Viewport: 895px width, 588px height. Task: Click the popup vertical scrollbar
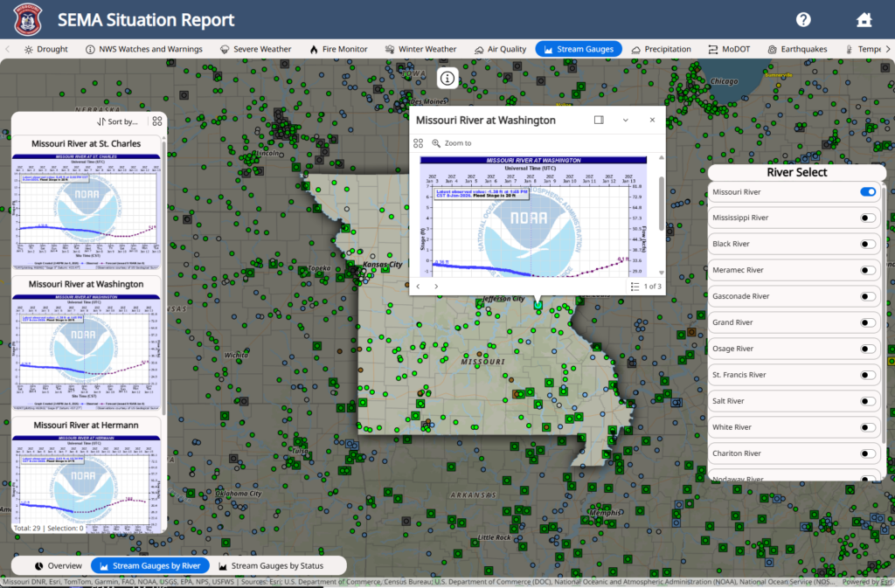[x=662, y=204]
